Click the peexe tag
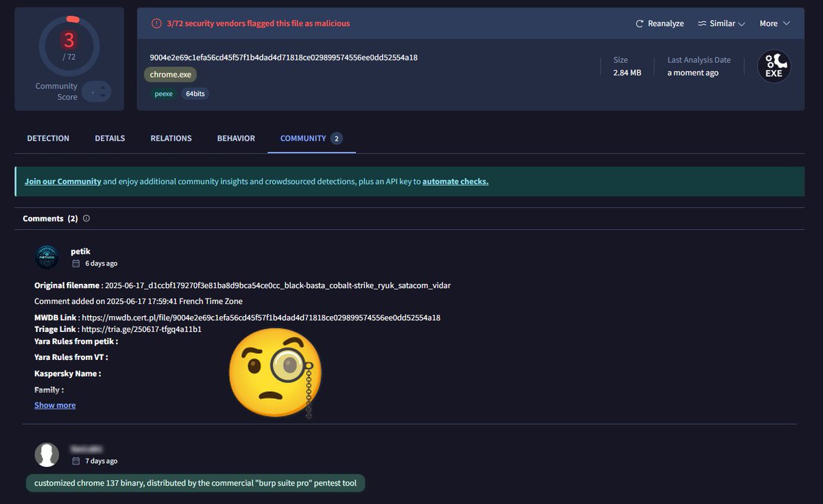This screenshot has height=504, width=823. (163, 93)
